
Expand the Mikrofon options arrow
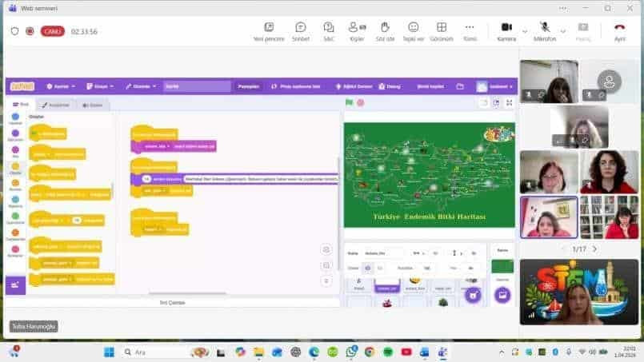(x=563, y=31)
